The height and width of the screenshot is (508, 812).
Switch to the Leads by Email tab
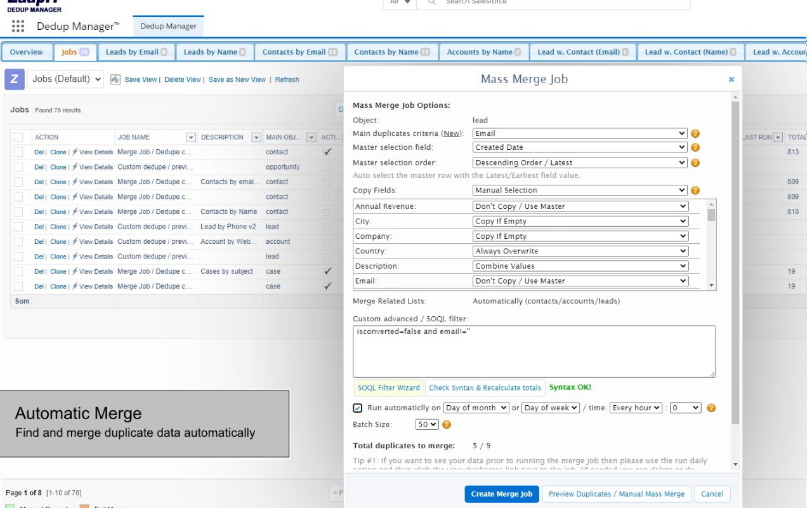coord(136,52)
